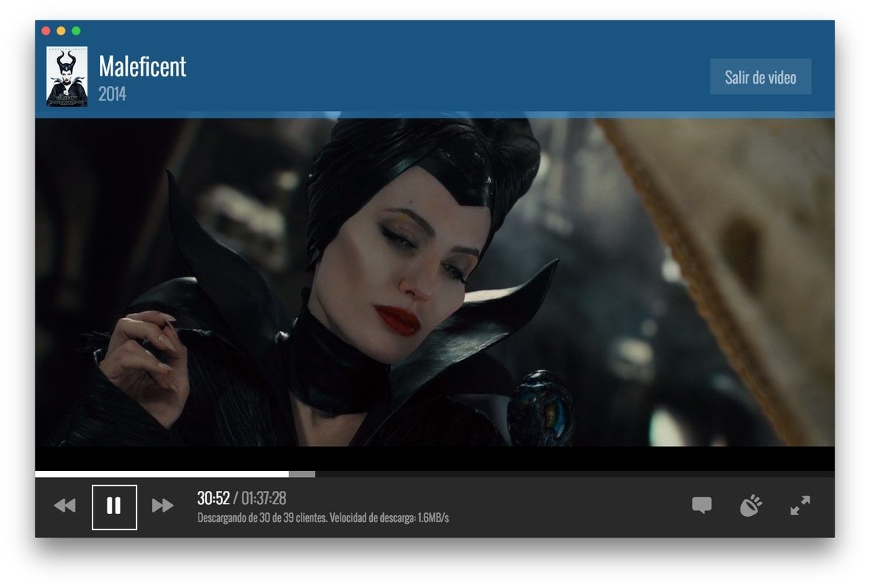
Task: Click the video frame of Maleficent
Action: [435, 282]
